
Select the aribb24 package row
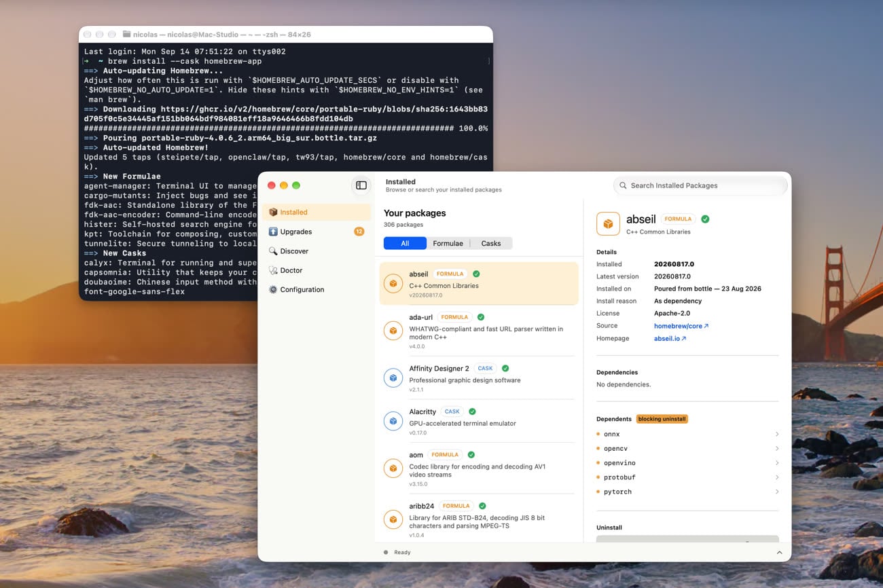coord(479,519)
